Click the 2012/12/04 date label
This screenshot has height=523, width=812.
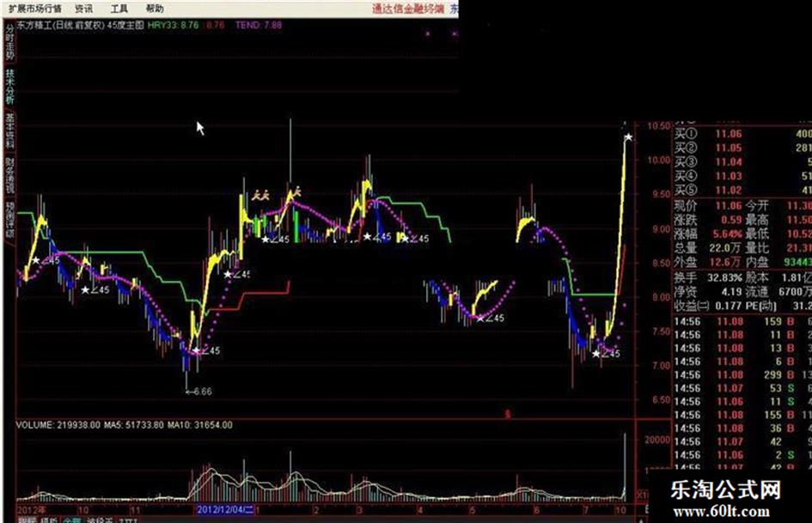(x=225, y=510)
